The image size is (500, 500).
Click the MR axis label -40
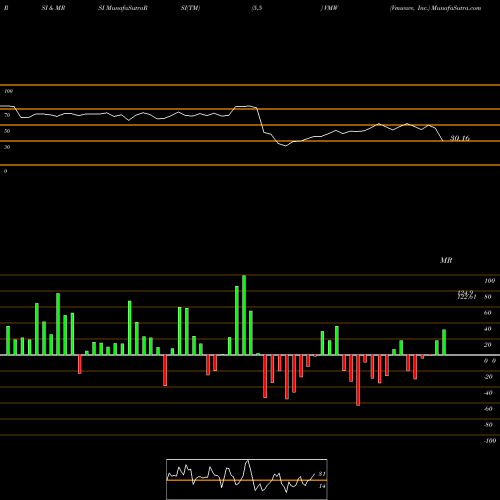pos(488,393)
